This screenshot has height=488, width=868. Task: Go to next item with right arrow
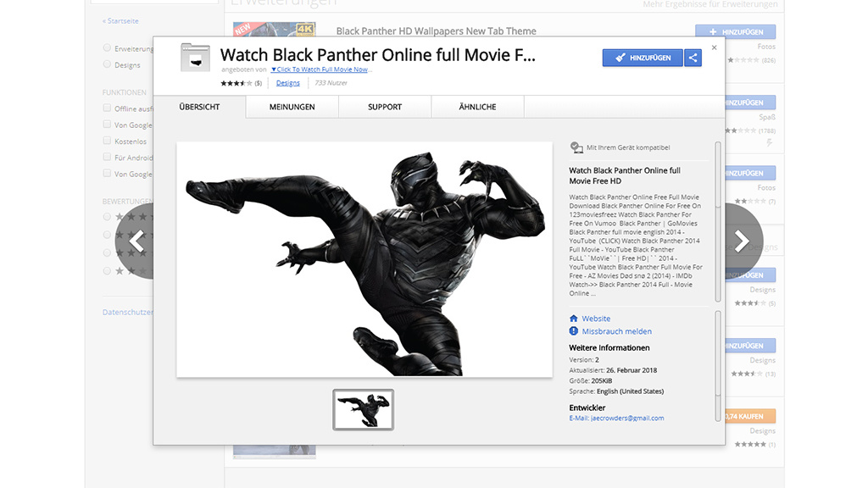coord(743,241)
